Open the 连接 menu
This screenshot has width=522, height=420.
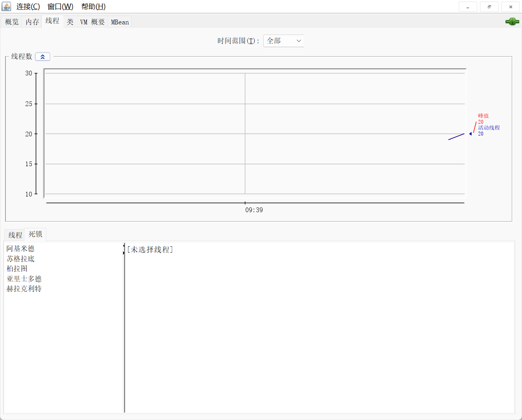pos(28,7)
